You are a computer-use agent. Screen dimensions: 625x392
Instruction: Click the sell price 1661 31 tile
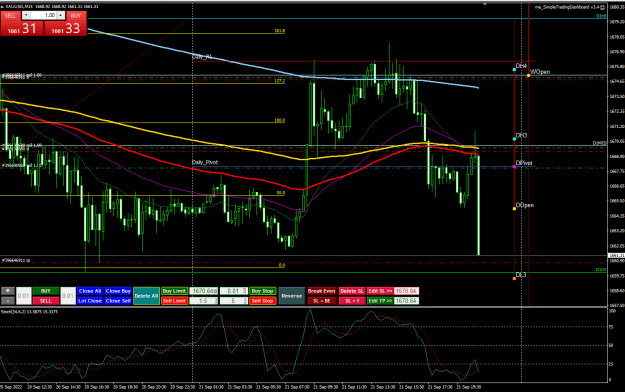(22, 28)
